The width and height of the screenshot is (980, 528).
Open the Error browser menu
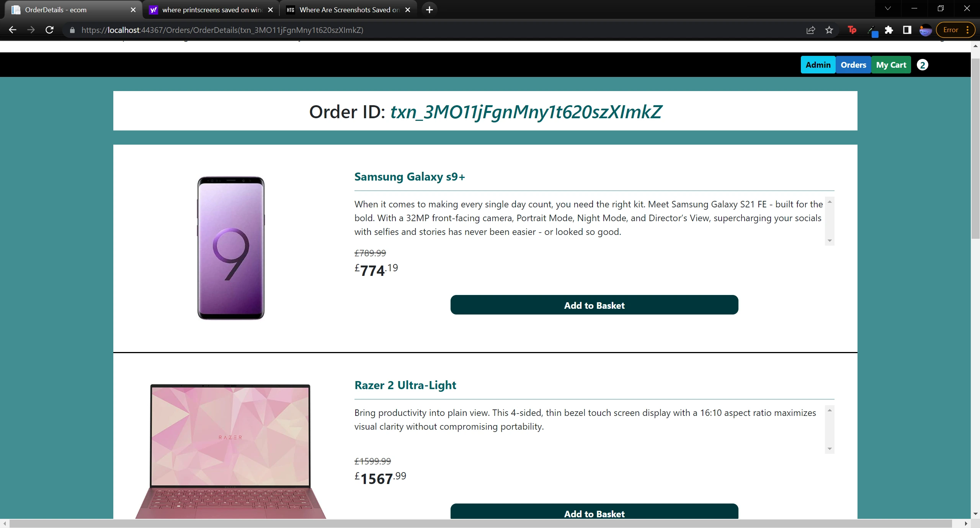coord(955,29)
